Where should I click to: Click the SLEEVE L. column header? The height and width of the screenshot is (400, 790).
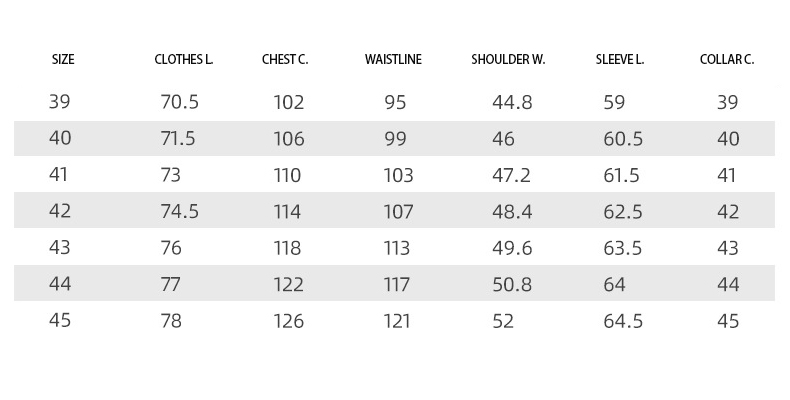620,59
